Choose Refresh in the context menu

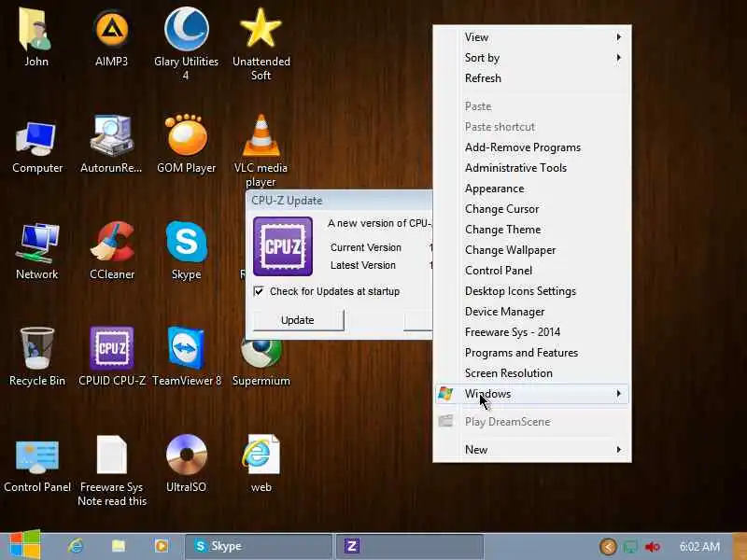tap(531, 78)
